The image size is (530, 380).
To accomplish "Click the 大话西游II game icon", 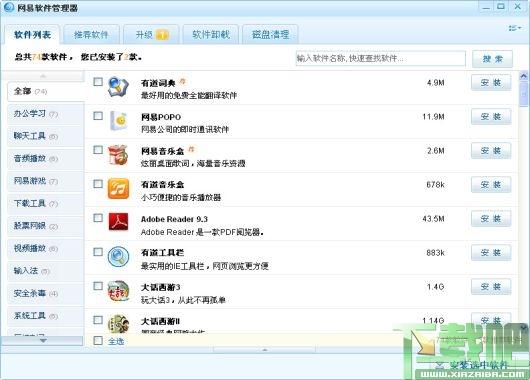I will (x=118, y=324).
